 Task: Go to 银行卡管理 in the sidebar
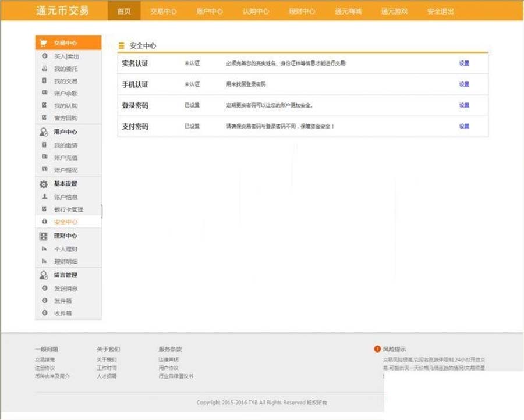click(69, 209)
